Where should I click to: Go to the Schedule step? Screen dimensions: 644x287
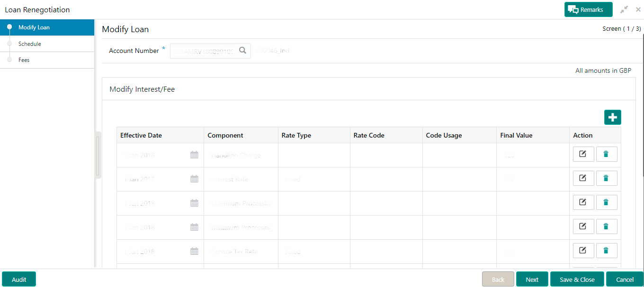(30, 44)
